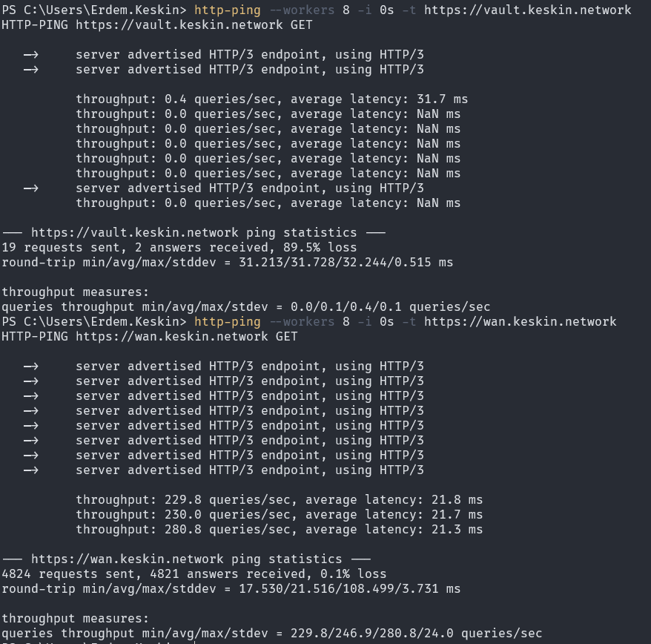Click the first arrow icon under wan HTTP-PING

coord(30,366)
